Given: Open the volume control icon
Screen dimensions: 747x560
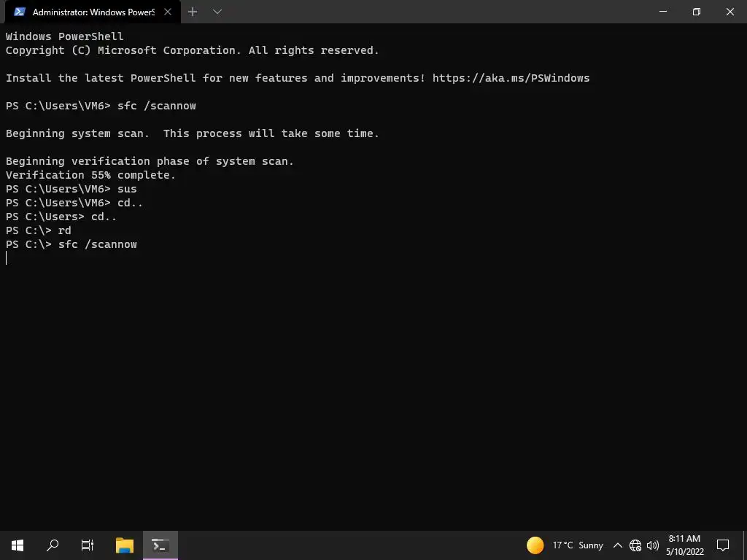Looking at the screenshot, I should click(x=653, y=545).
